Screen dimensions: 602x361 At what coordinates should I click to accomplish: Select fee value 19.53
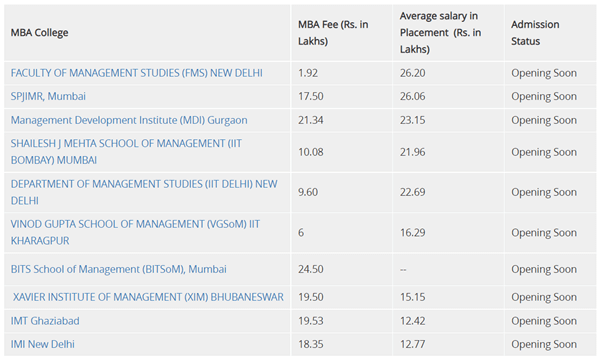click(x=311, y=321)
